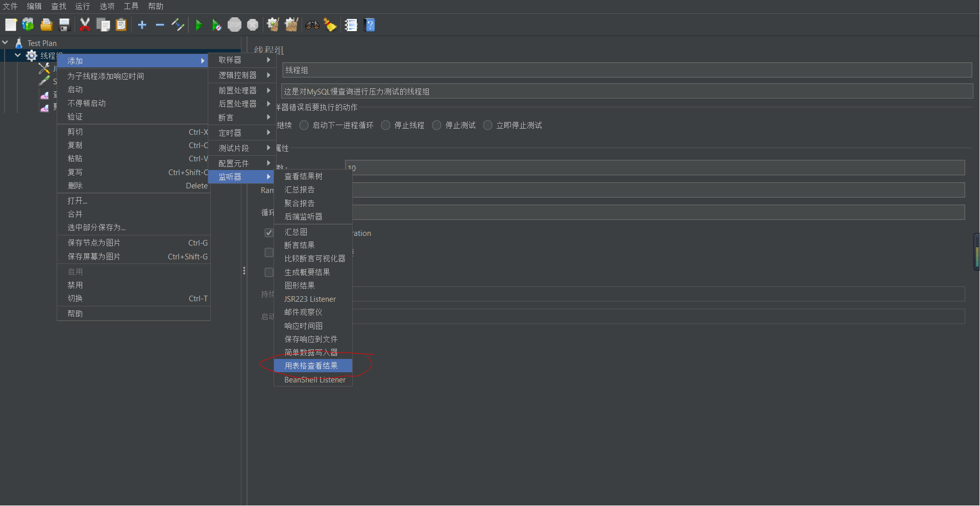Start the test with green play icon
This screenshot has width=980, height=506.
coord(199,25)
